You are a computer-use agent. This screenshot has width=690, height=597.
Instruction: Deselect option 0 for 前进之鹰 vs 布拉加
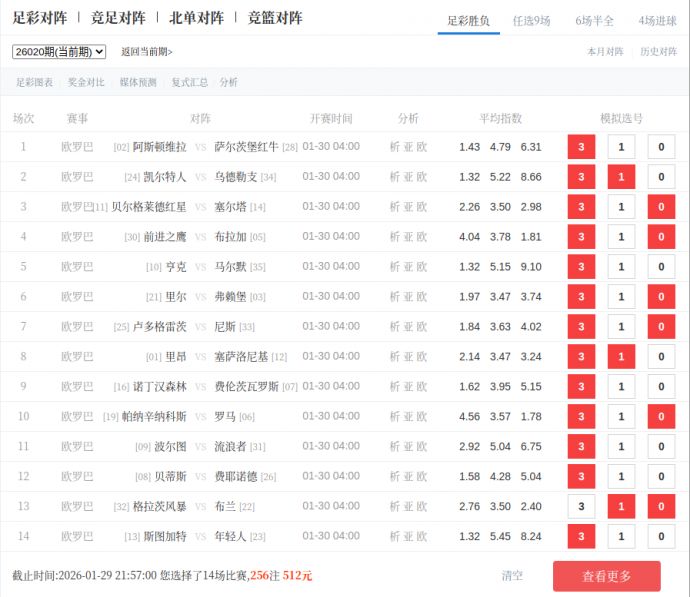(661, 237)
